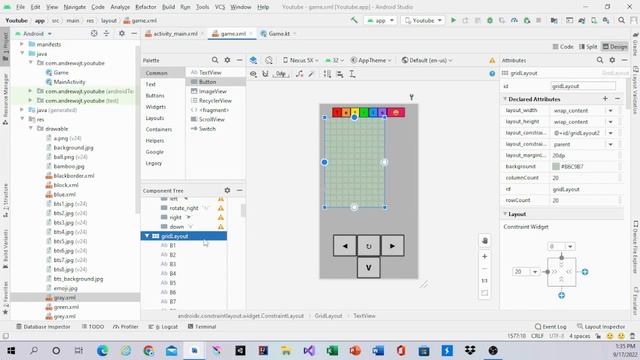The image size is (640, 360).
Task: Switch to Game.kt editor tab
Action: coord(279,33)
